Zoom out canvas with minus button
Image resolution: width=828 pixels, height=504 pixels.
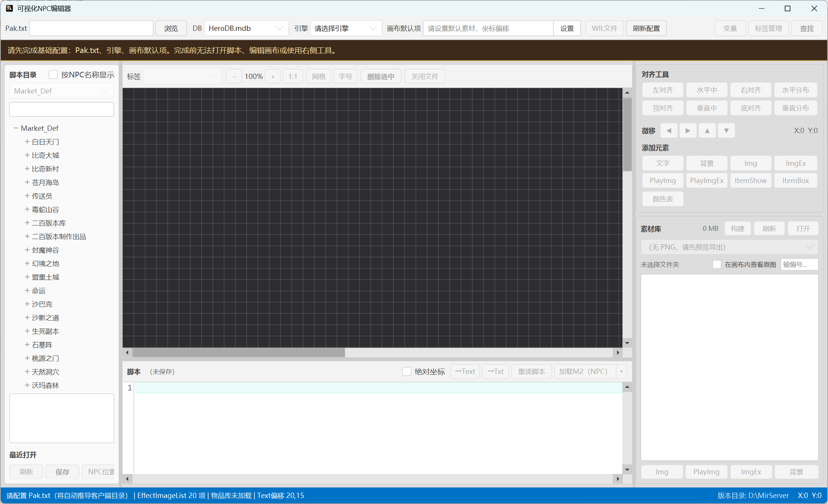(234, 77)
